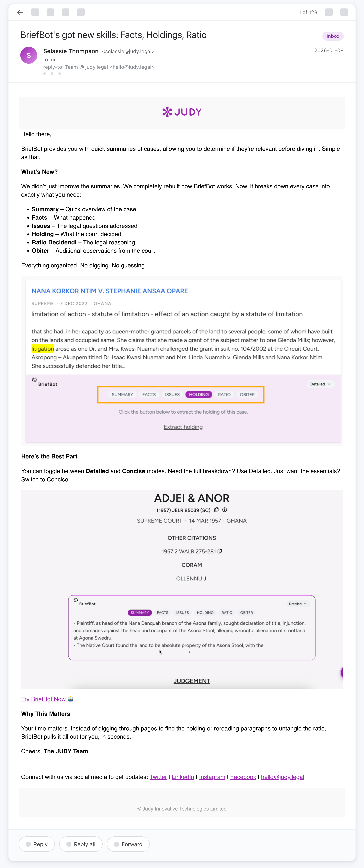The image size is (364, 868).
Task: Click the JUDY logo in email header
Action: pyautogui.click(x=182, y=112)
